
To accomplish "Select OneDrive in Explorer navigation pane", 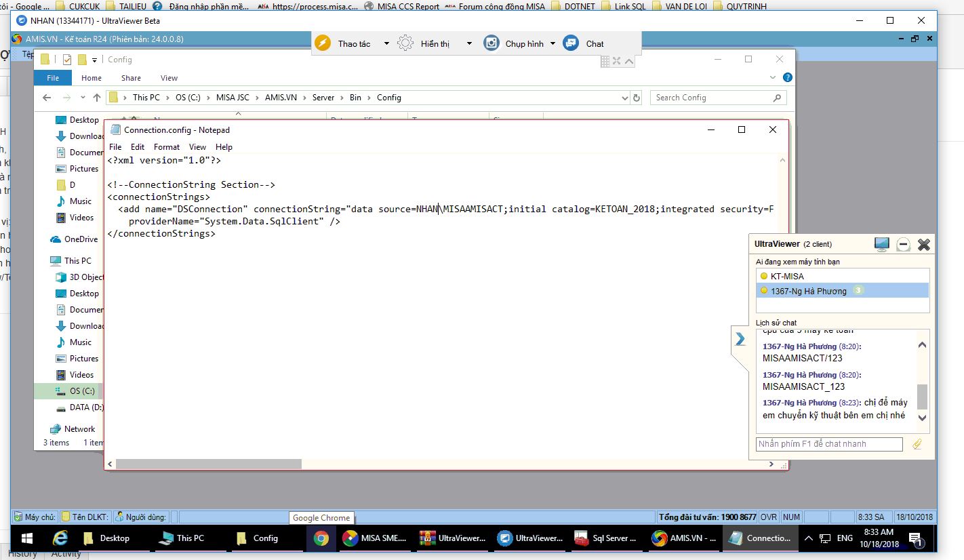I will click(x=74, y=239).
